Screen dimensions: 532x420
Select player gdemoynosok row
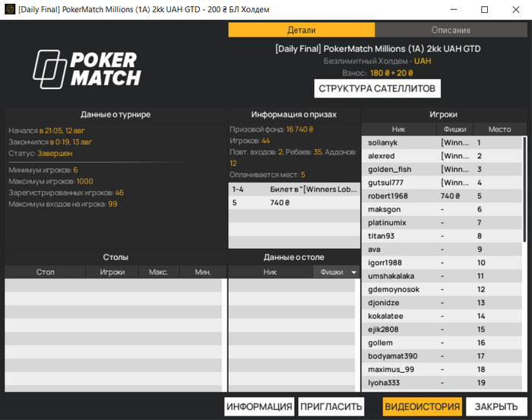[442, 289]
